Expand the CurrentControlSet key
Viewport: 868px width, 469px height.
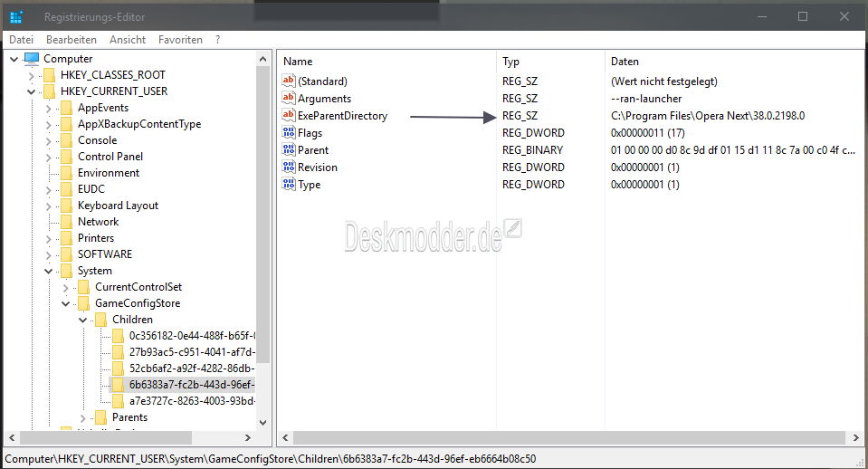tap(65, 287)
